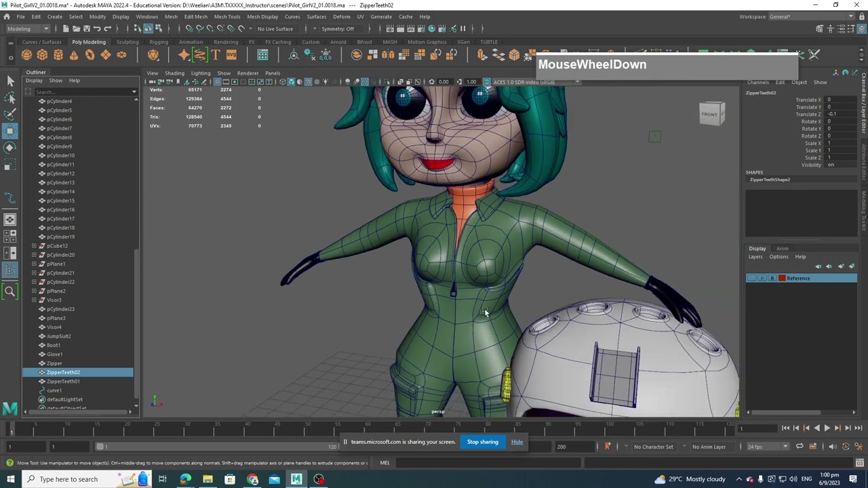
Task: Click the Maya taskbar icon
Action: click(x=296, y=479)
